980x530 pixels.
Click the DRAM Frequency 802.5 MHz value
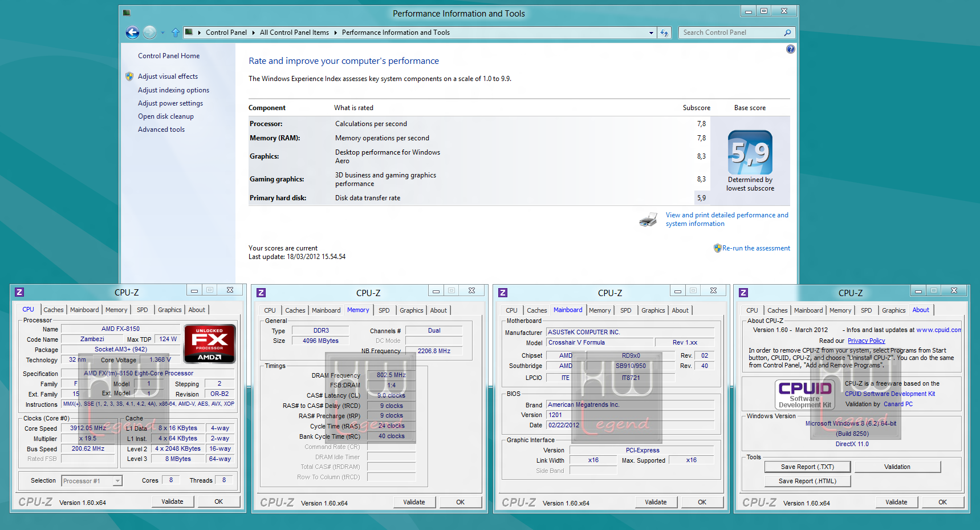tap(391, 375)
